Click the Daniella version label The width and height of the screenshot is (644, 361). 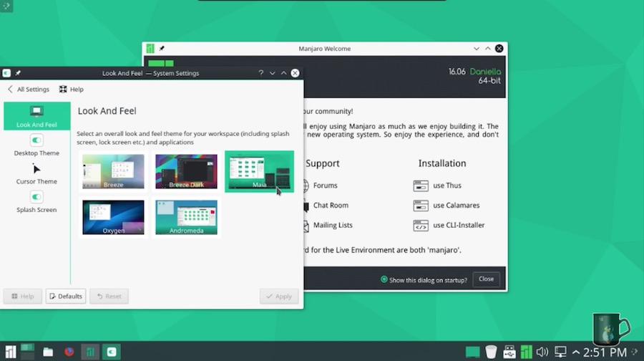click(485, 72)
